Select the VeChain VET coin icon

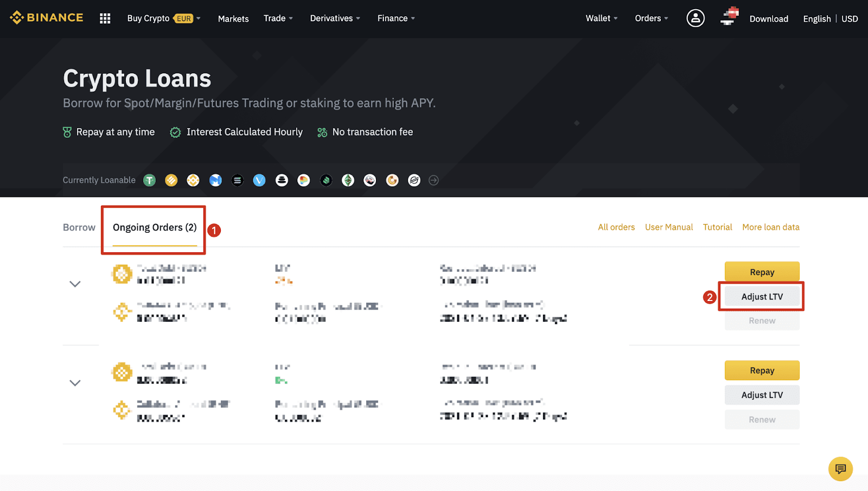(x=259, y=180)
